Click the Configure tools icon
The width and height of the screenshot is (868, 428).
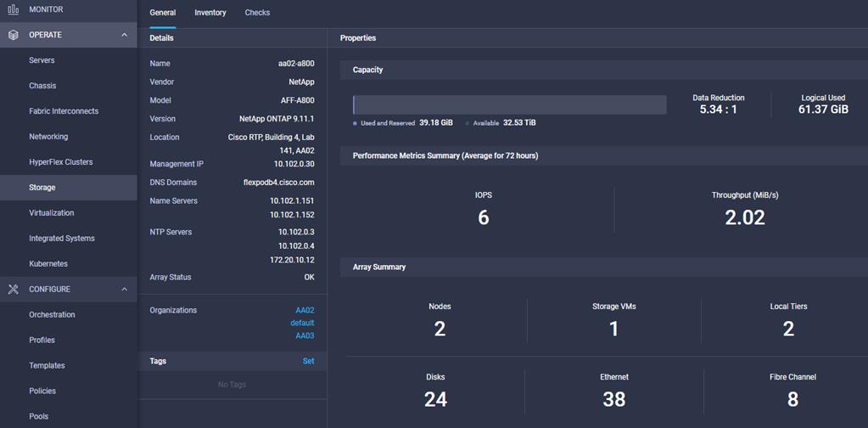point(14,289)
